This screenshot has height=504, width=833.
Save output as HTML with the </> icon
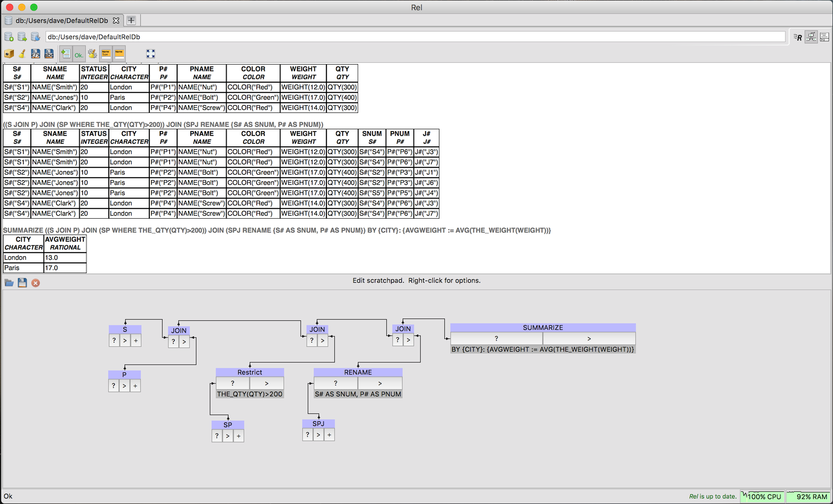tap(36, 54)
